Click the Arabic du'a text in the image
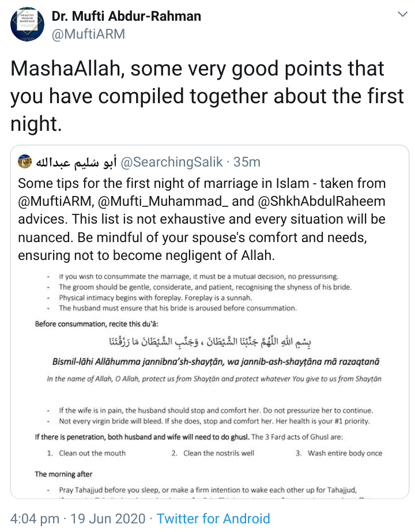Screen dimensions: 415x532 (x=210, y=342)
